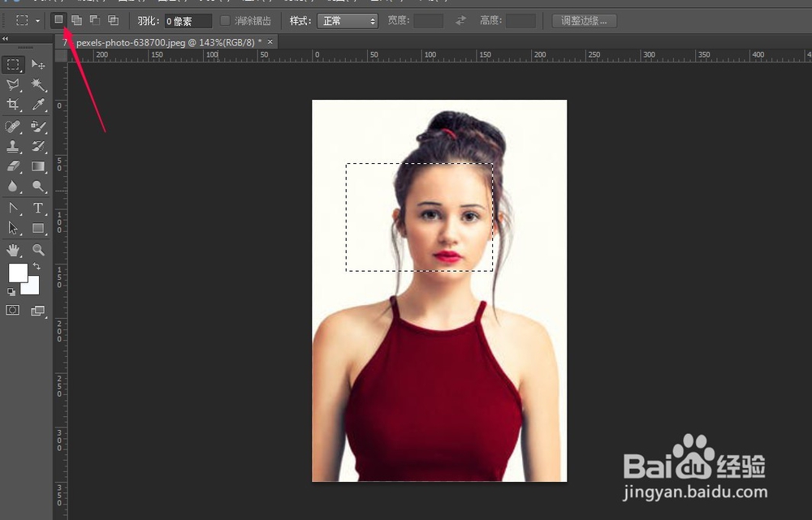The image size is (812, 520).
Task: Select the Zoom tool
Action: (38, 250)
